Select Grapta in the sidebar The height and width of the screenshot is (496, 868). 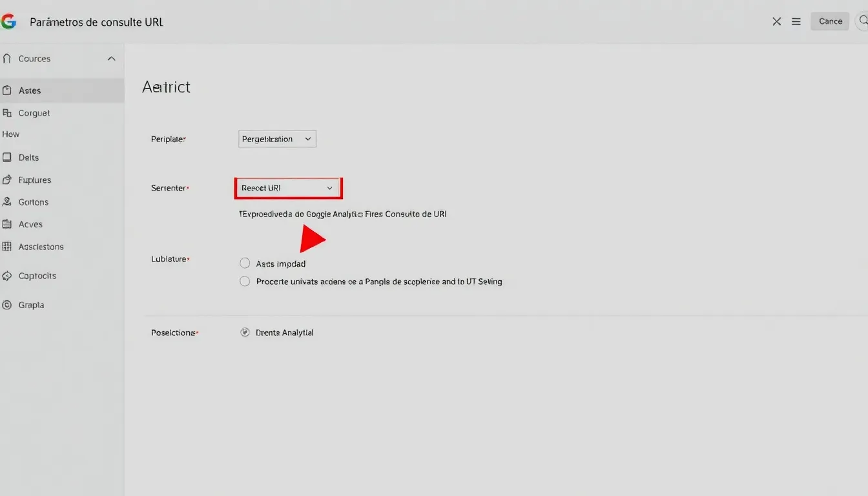(x=31, y=305)
